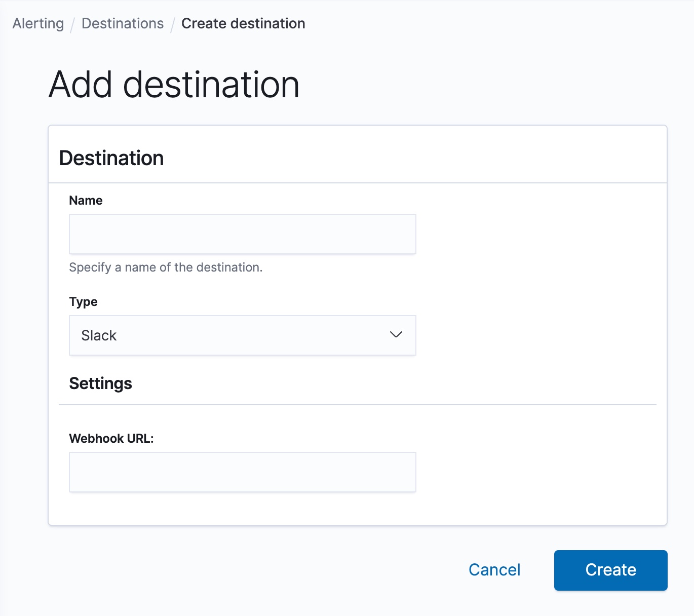Click the slash separator after Destinations
This screenshot has height=616, width=694.
coord(173,24)
